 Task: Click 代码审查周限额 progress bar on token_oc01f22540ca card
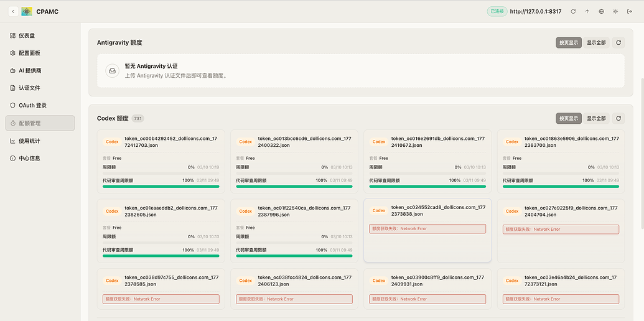pos(294,256)
